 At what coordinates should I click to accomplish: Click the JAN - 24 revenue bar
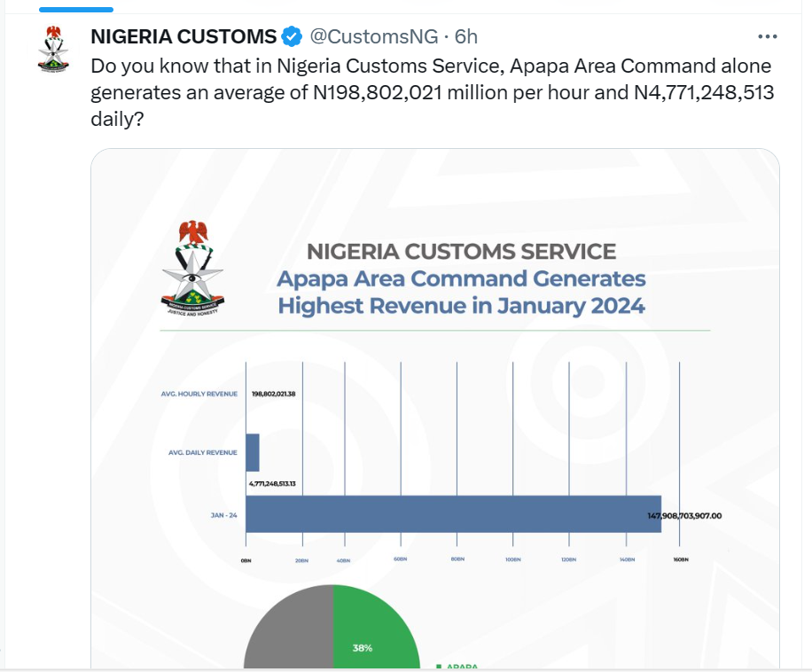pos(453,514)
